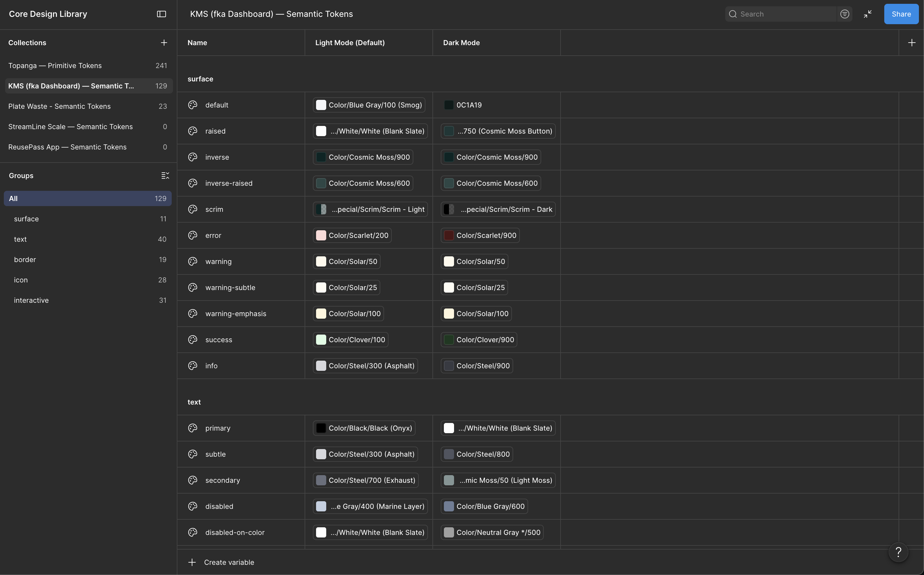The width and height of the screenshot is (924, 575).
Task: Click palette icon for primary text row
Action: pos(193,428)
